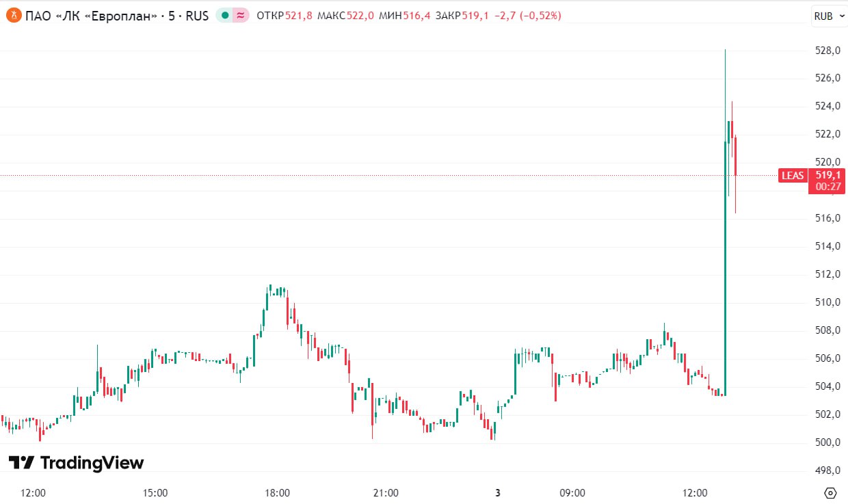Click the pink approximate-data wave icon
Screen dimensions: 848x504
pos(240,15)
